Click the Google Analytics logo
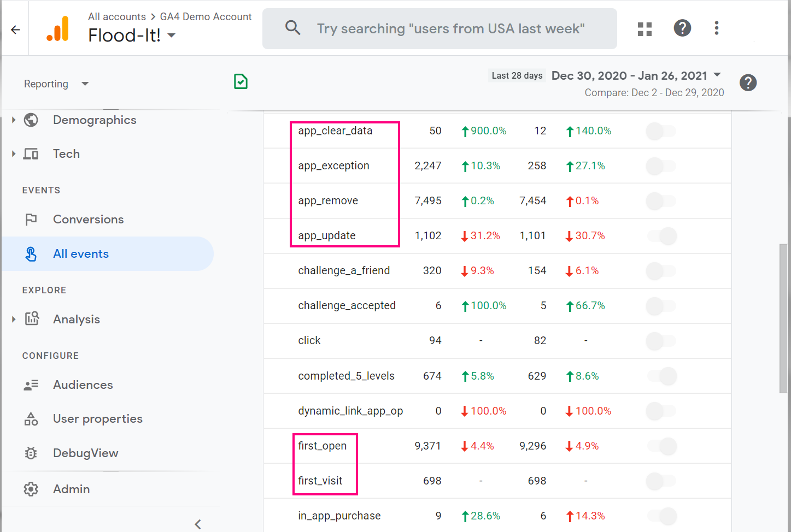The height and width of the screenshot is (532, 791). tap(58, 29)
